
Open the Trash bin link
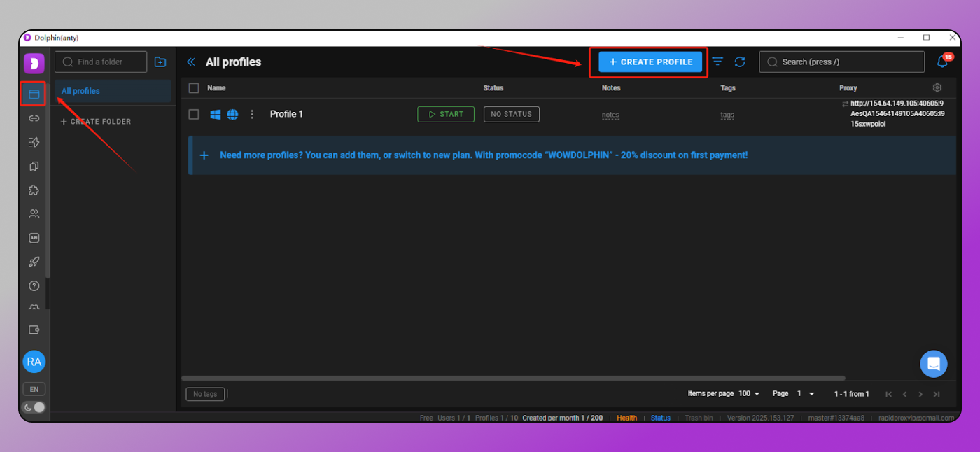699,418
